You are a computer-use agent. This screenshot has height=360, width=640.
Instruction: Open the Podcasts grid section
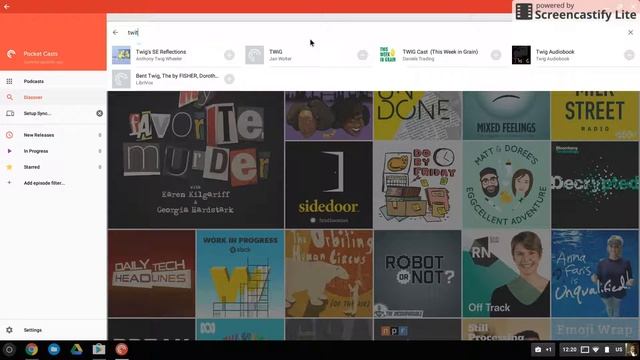[x=53, y=81]
